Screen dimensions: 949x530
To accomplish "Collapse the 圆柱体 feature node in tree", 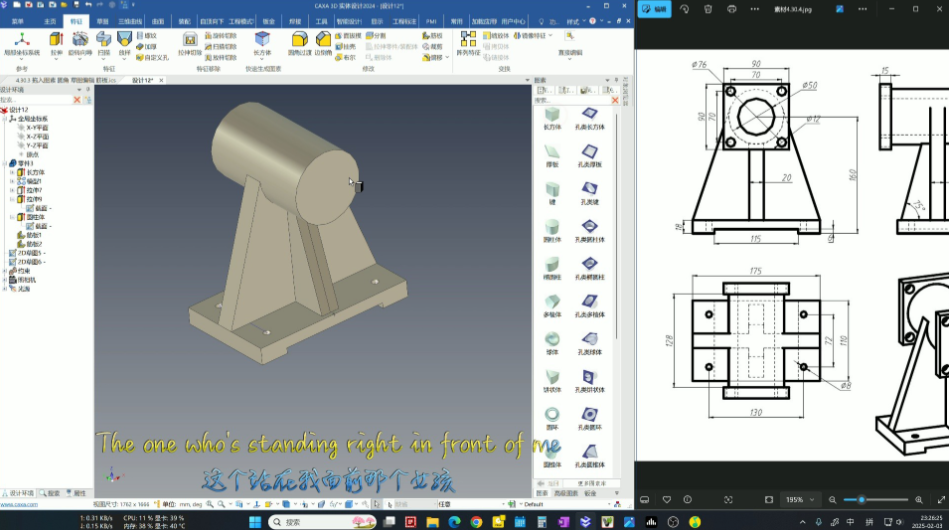I will click(12, 217).
